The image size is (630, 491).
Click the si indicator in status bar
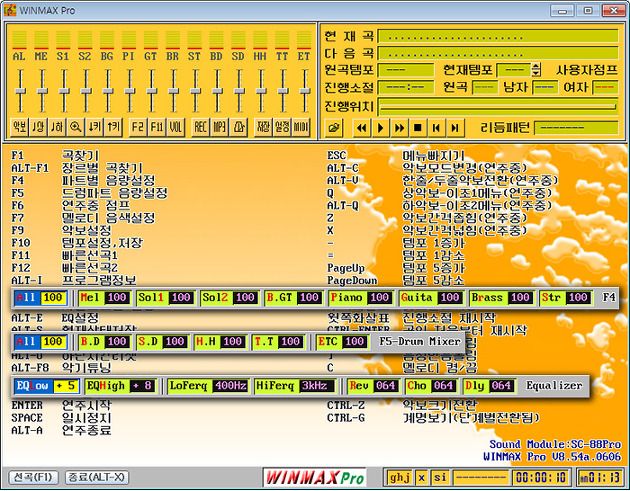(440, 477)
